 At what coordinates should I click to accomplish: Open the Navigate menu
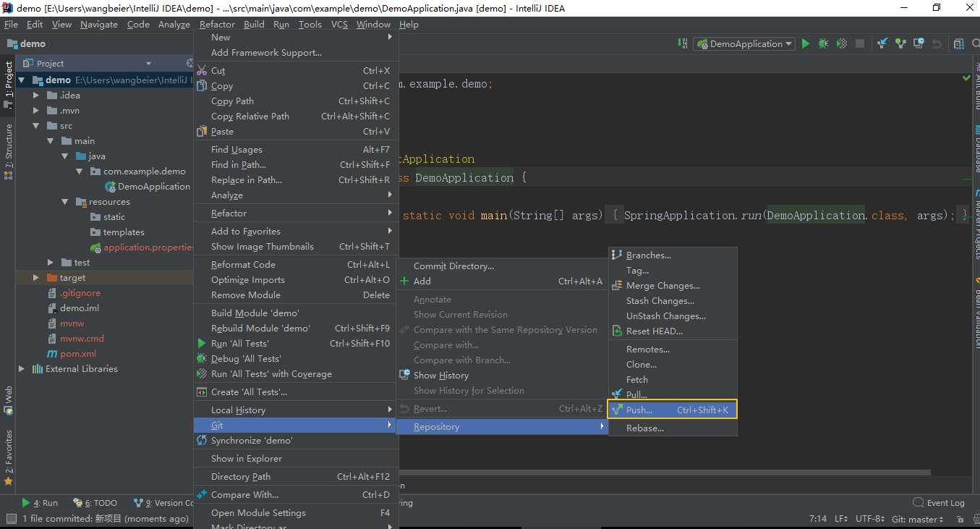pyautogui.click(x=99, y=24)
